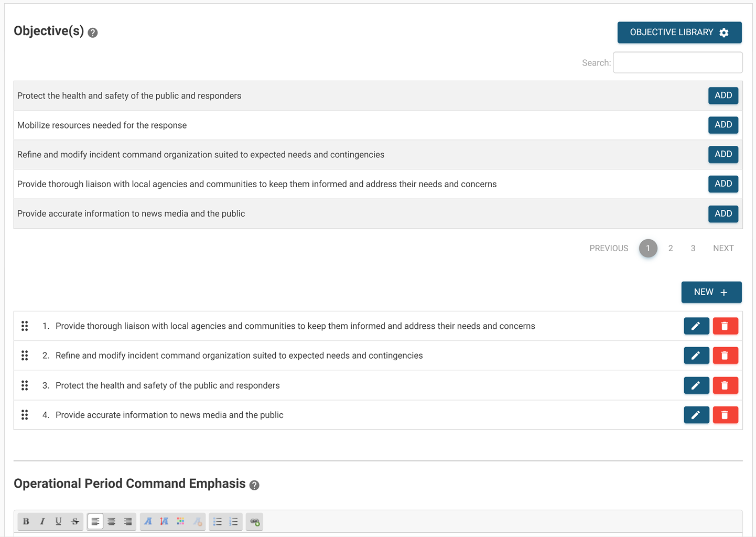
Task: Toggle bold formatting in the editor toolbar
Action: pos(26,521)
